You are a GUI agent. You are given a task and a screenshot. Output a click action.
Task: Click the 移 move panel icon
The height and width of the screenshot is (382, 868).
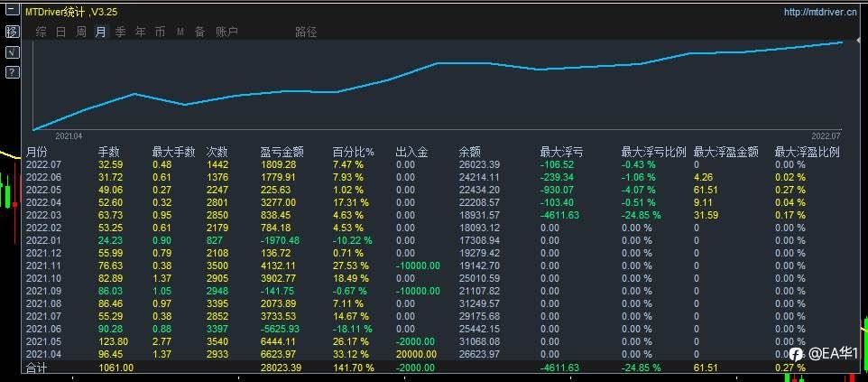click(12, 32)
